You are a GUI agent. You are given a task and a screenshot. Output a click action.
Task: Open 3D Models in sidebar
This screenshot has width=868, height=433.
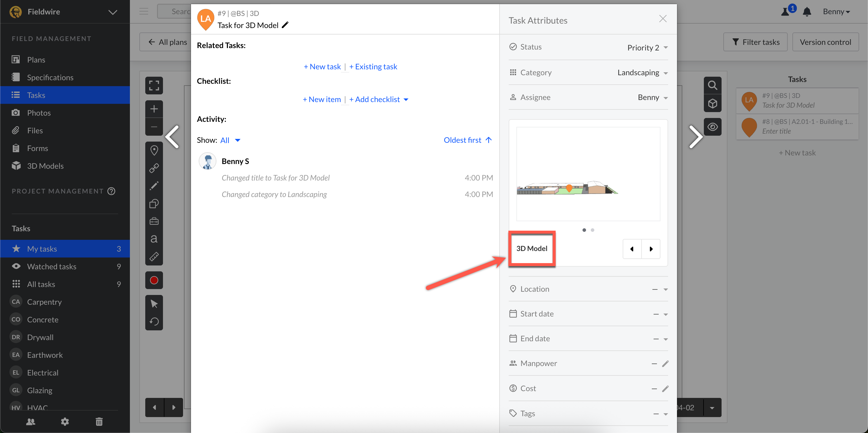[x=45, y=166]
